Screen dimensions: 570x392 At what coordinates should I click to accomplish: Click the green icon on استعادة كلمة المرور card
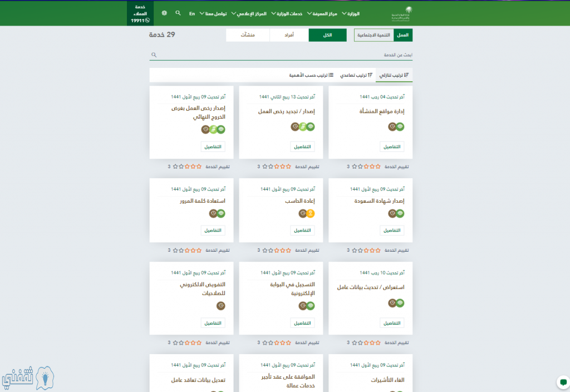221,213
